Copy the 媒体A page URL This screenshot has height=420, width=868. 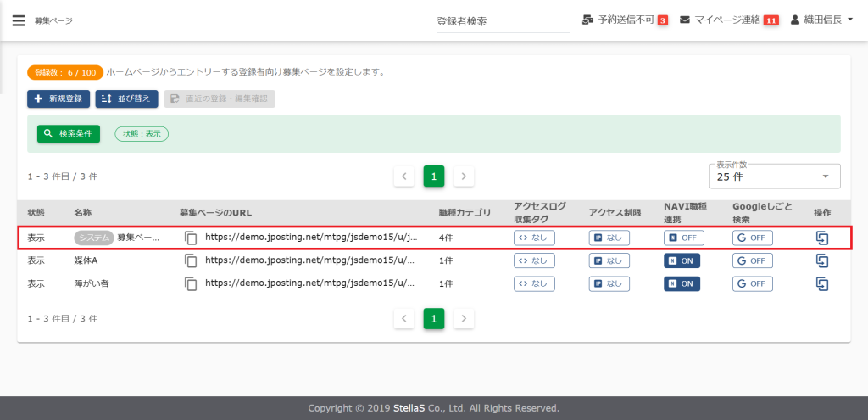[x=191, y=260]
